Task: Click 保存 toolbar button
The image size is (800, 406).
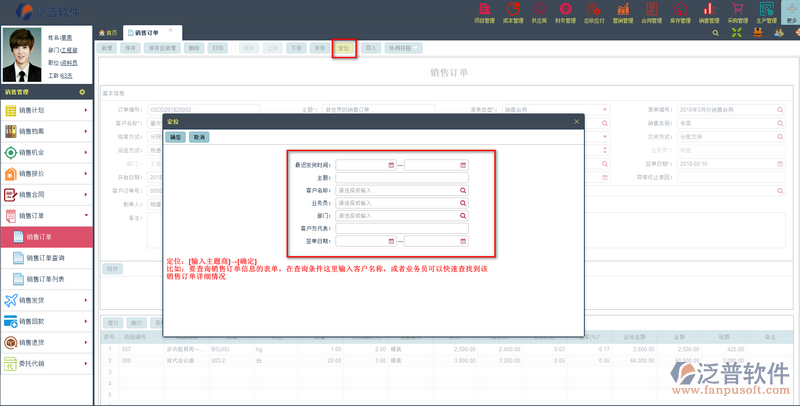Action: 131,48
